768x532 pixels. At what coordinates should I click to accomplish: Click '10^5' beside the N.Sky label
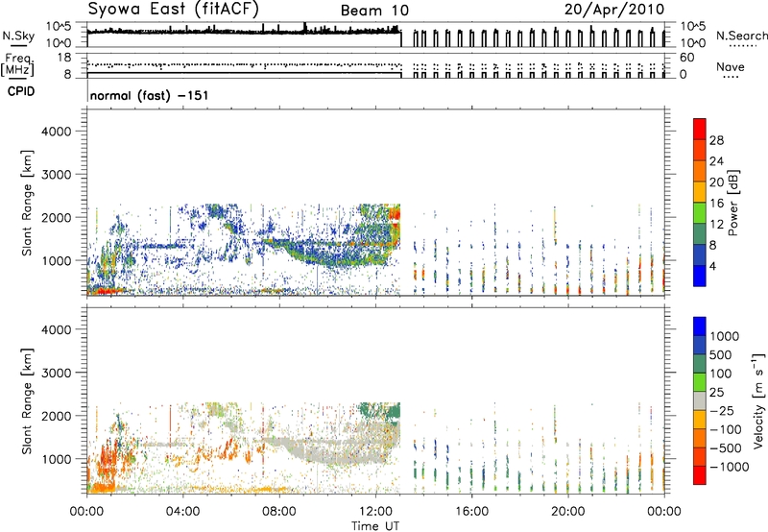59,27
